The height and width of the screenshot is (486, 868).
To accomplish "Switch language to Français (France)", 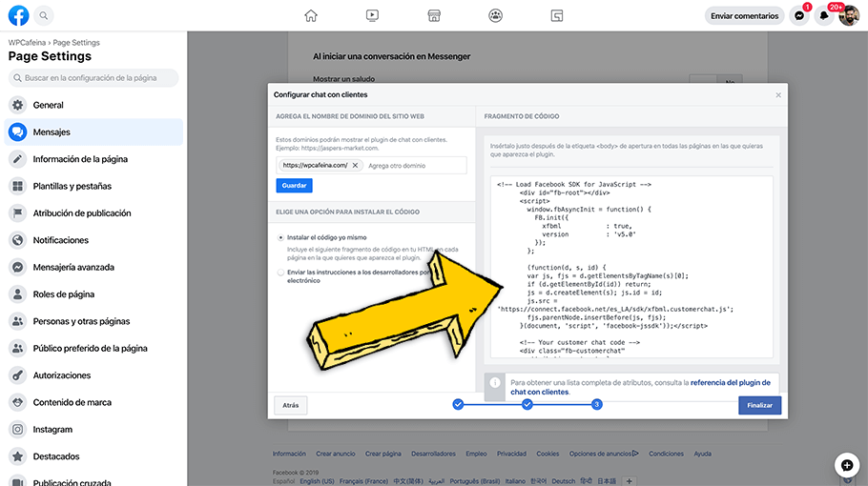I will pyautogui.click(x=363, y=481).
